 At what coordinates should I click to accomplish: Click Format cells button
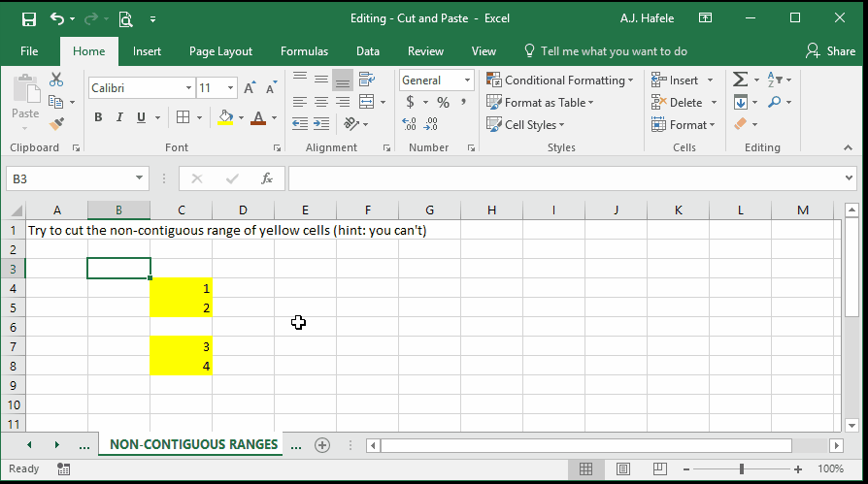684,124
